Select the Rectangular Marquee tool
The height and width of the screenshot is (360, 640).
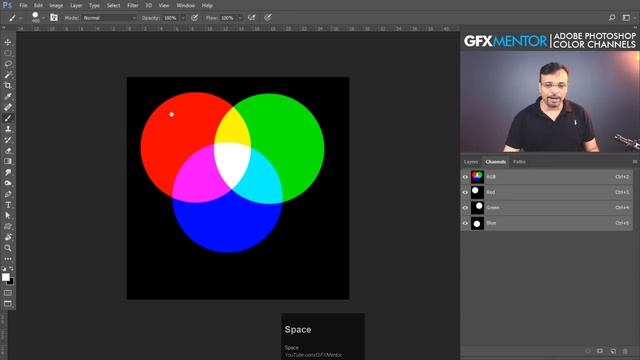coord(8,53)
